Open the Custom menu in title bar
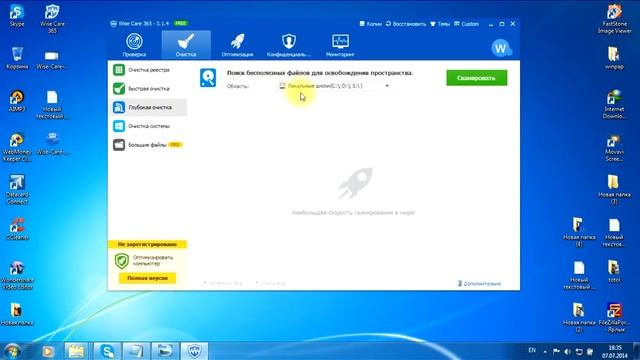 click(467, 24)
